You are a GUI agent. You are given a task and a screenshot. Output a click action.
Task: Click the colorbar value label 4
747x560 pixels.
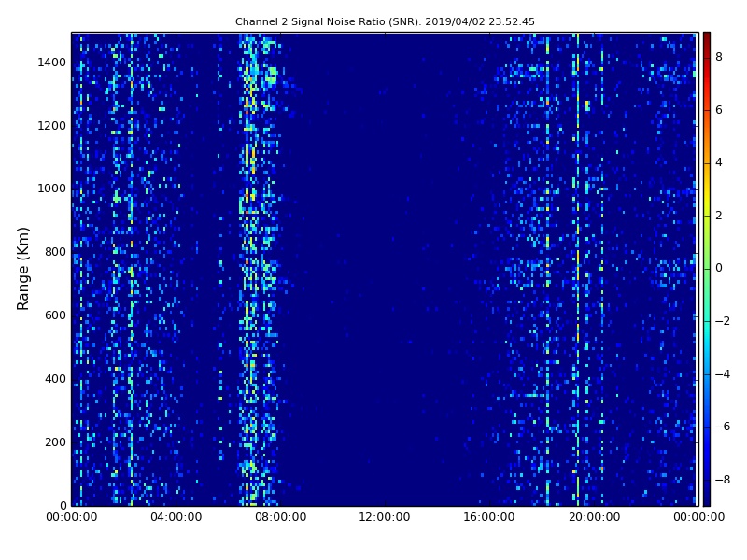(719, 162)
